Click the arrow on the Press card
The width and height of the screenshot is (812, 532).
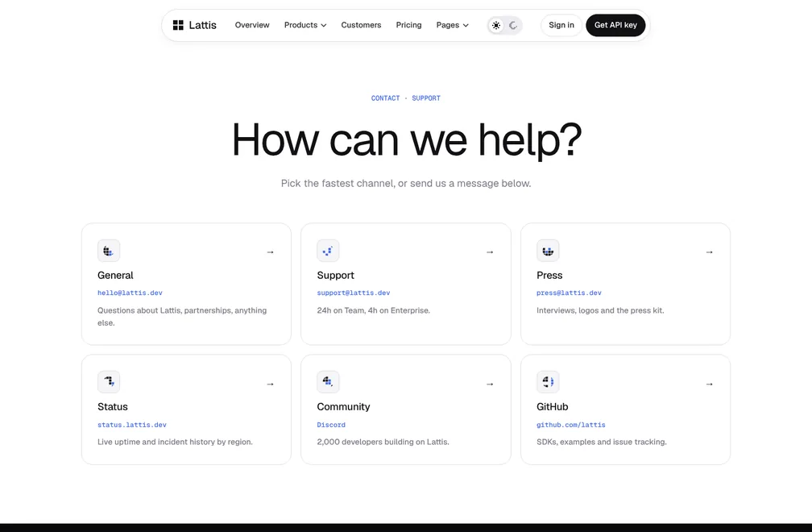(710, 252)
